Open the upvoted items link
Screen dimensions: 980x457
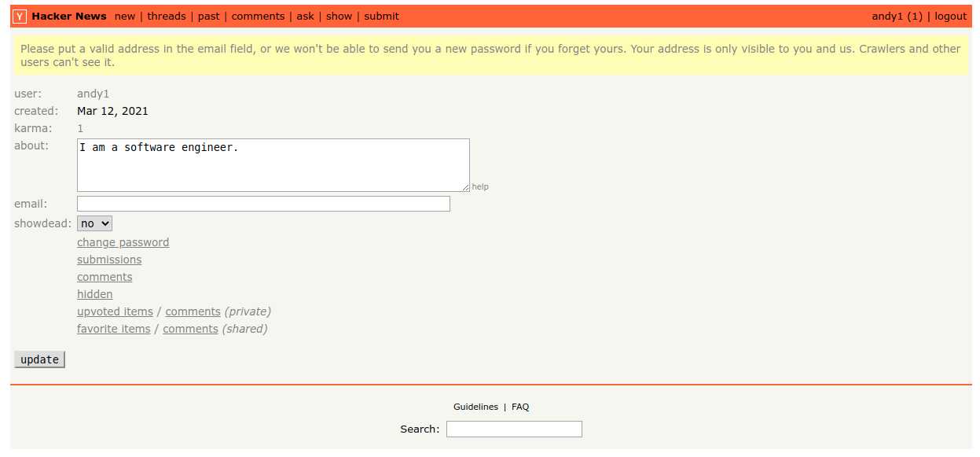pyautogui.click(x=115, y=311)
